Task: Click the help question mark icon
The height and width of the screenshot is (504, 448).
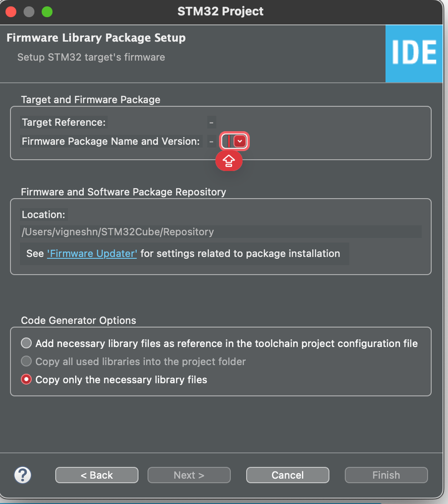Action: (23, 475)
